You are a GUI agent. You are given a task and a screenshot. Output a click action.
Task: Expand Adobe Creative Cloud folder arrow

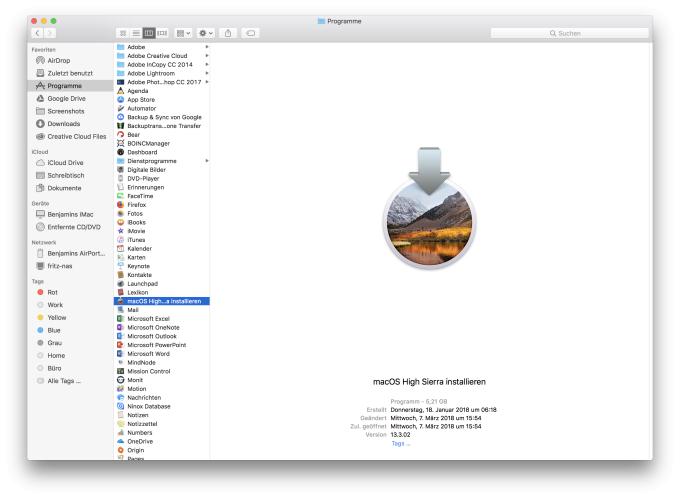(x=207, y=55)
